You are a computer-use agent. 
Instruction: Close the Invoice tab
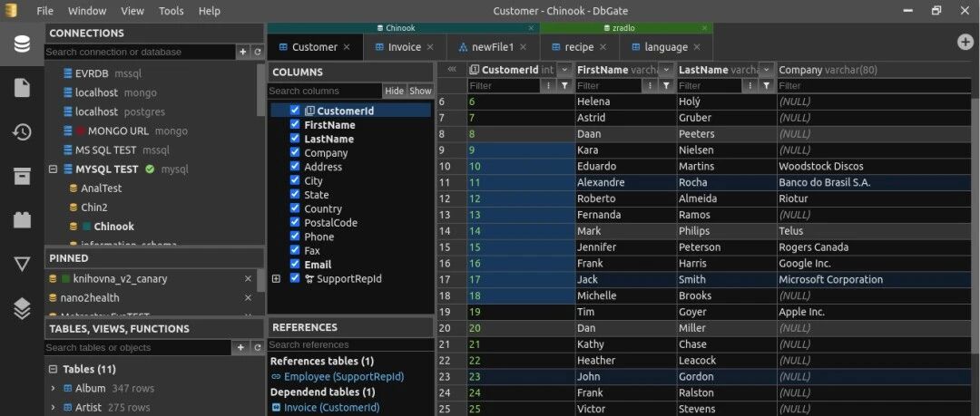(x=430, y=47)
